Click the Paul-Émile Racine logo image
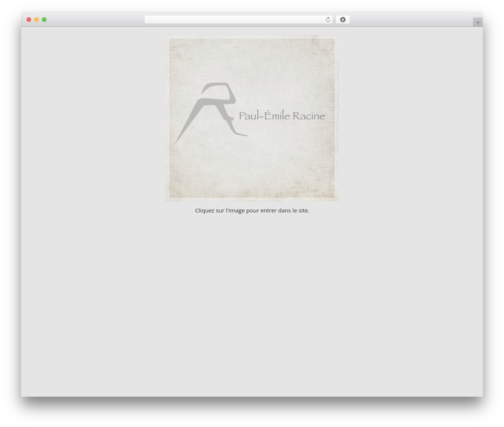Viewport: 504px width, 427px height. pyautogui.click(x=252, y=118)
